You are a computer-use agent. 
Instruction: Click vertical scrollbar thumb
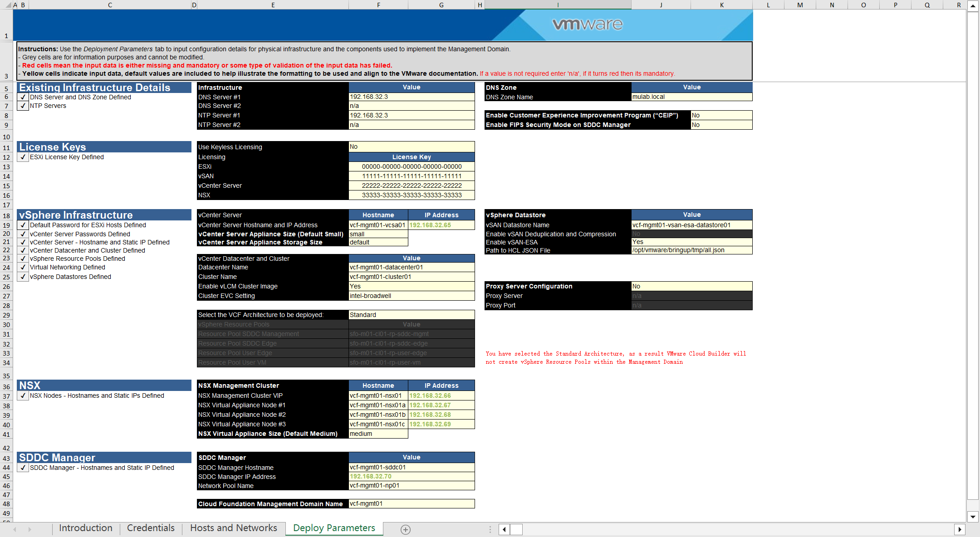point(973,256)
